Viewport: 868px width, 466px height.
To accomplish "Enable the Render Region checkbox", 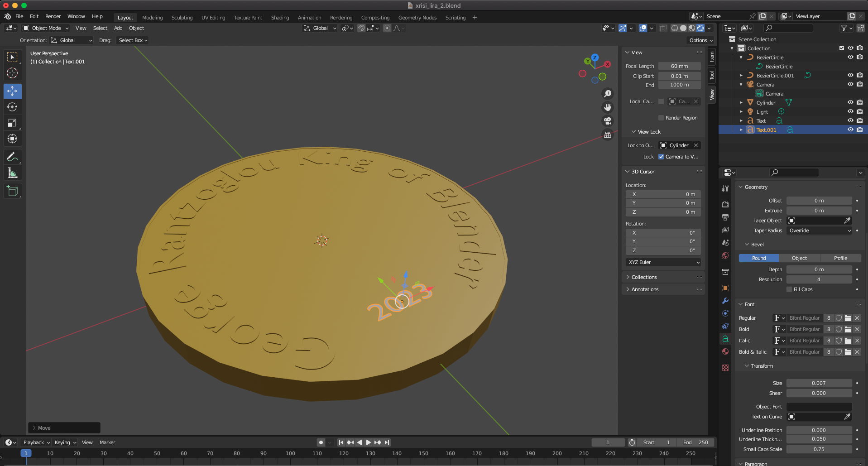I will (x=661, y=118).
